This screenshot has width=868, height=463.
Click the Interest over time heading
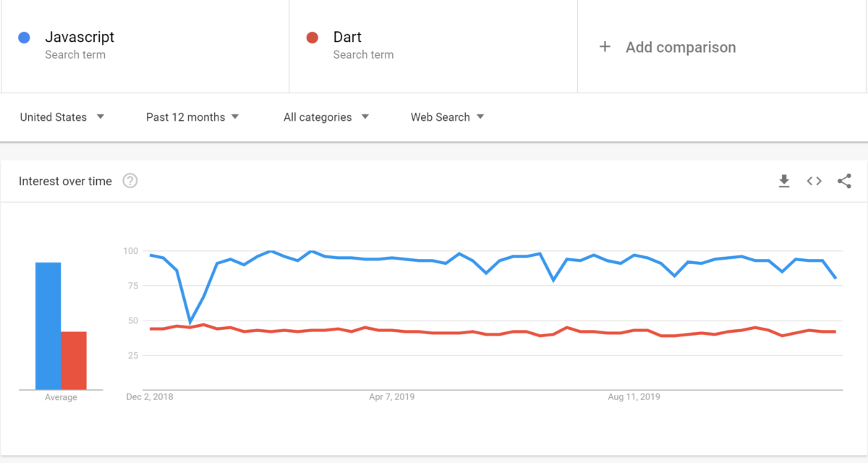tap(65, 181)
